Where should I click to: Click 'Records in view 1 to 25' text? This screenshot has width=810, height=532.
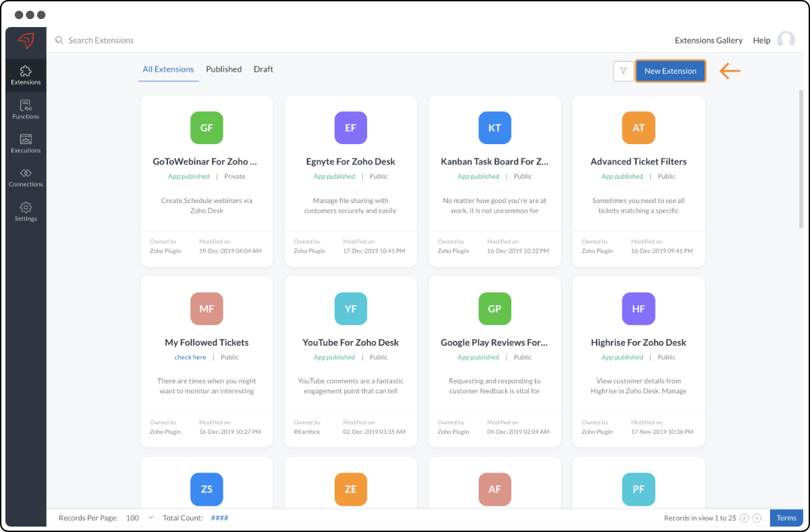700,518
